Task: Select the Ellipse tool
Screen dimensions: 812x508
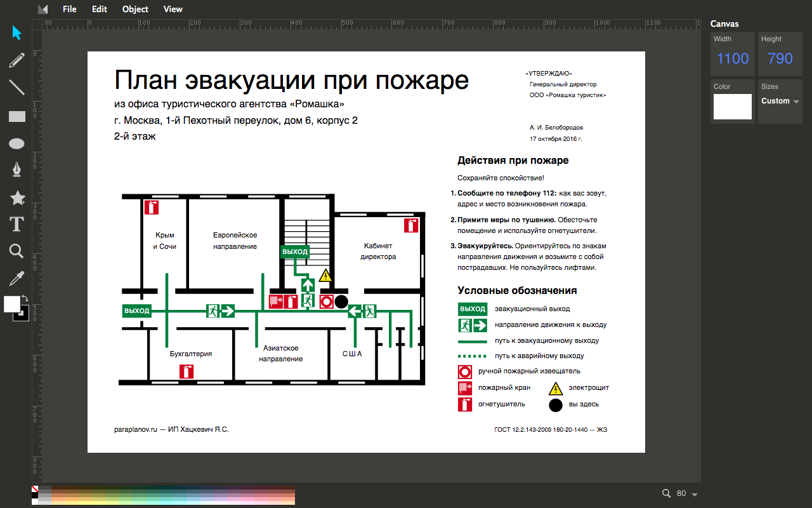Action: [x=17, y=144]
